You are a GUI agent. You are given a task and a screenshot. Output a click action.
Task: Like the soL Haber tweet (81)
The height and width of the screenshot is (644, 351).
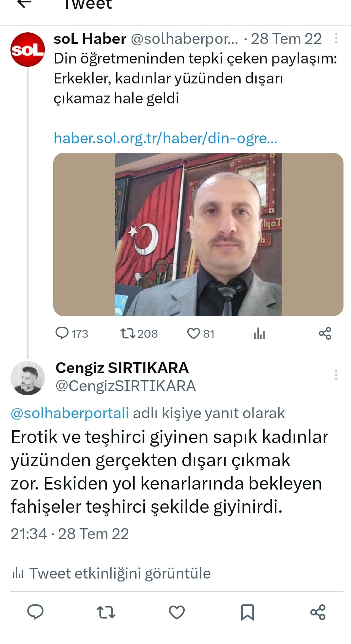coord(201,333)
